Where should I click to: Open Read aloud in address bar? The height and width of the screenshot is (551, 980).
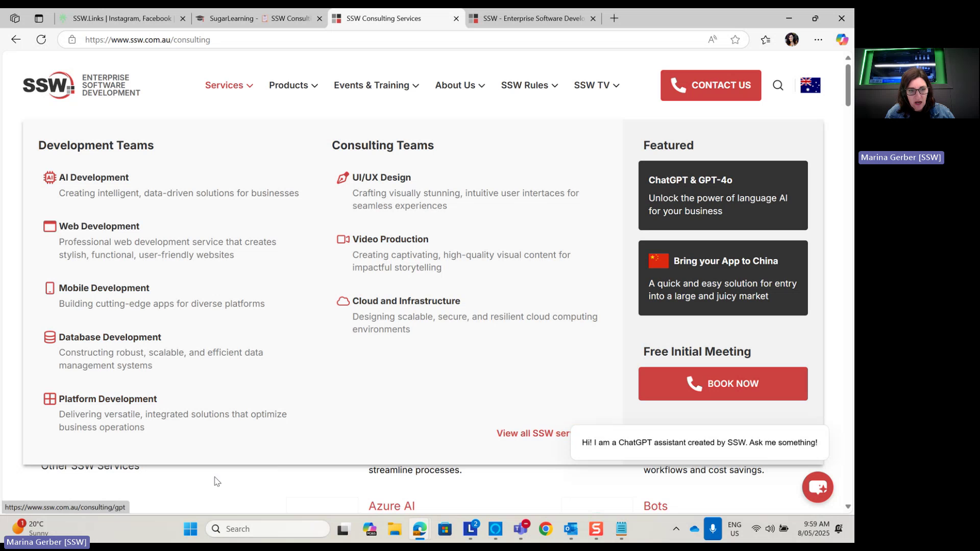(713, 39)
